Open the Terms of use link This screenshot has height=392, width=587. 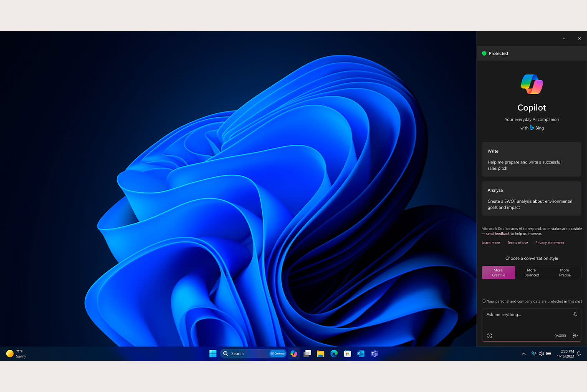click(517, 243)
